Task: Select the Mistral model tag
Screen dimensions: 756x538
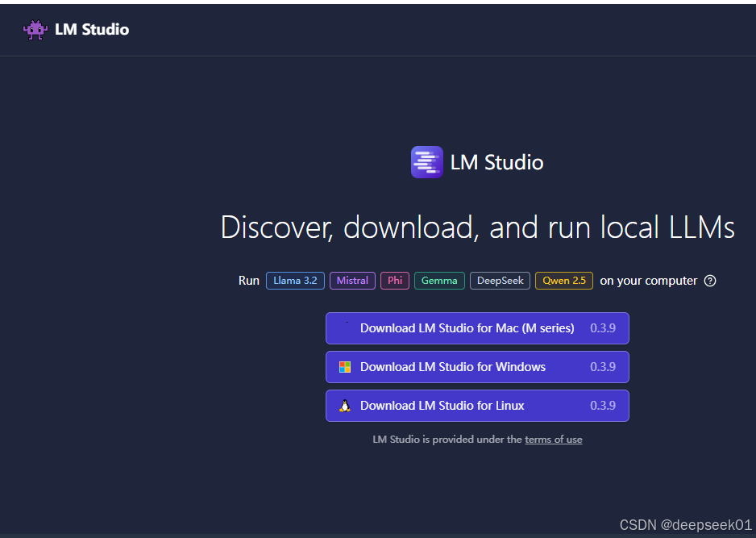Action: (x=352, y=281)
